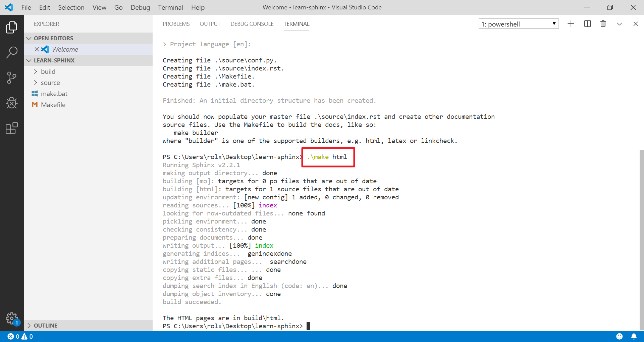Close the terminal panel
644x342 pixels.
635,24
